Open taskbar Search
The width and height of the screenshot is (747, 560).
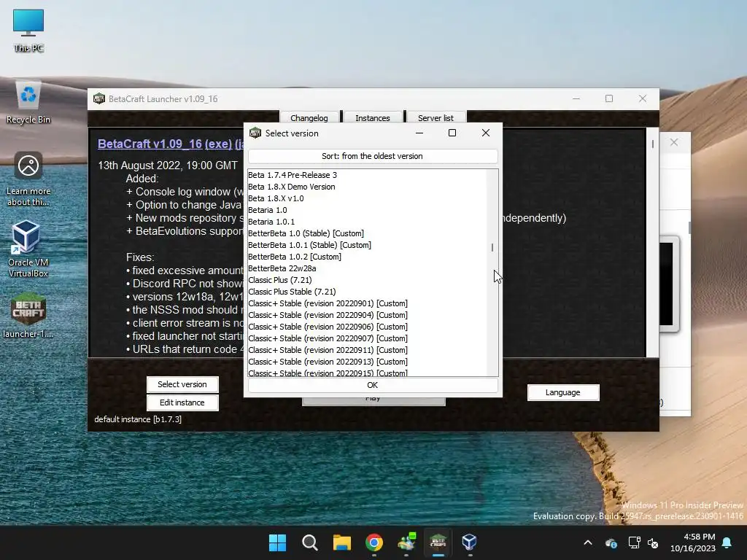tap(309, 542)
